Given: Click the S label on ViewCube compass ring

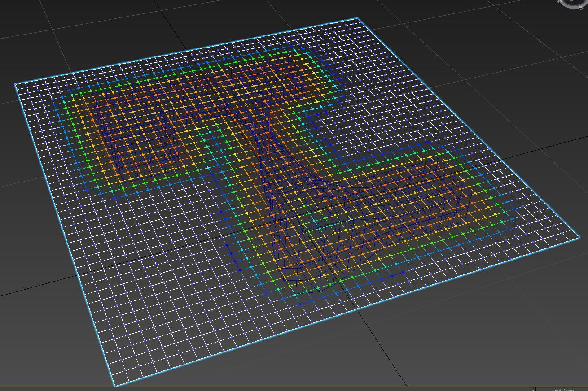Looking at the screenshot, I should tap(581, 8).
